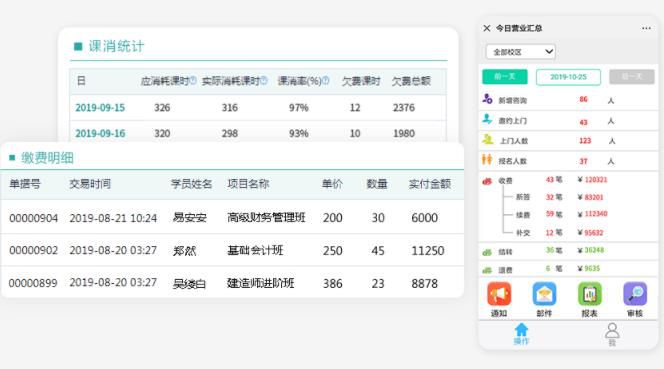
Task: Click student name 郑然
Action: [x=184, y=251]
